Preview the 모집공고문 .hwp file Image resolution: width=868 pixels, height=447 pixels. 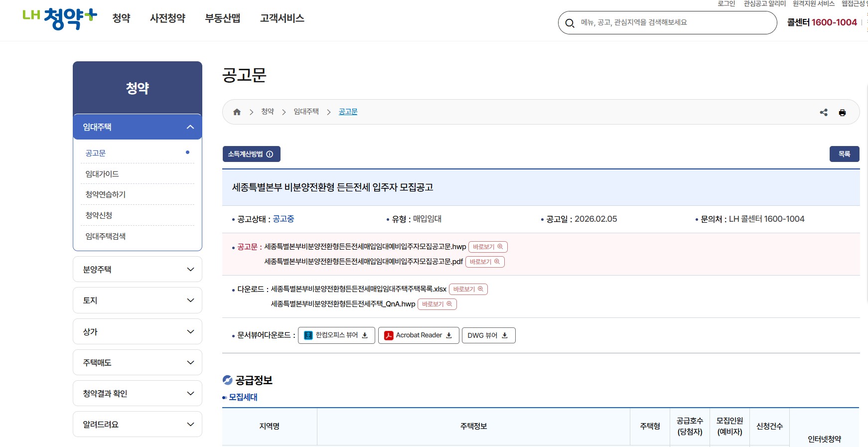coord(487,247)
